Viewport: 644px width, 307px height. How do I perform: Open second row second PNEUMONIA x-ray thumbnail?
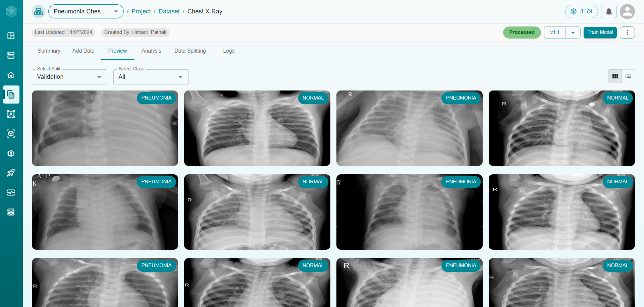click(x=410, y=212)
